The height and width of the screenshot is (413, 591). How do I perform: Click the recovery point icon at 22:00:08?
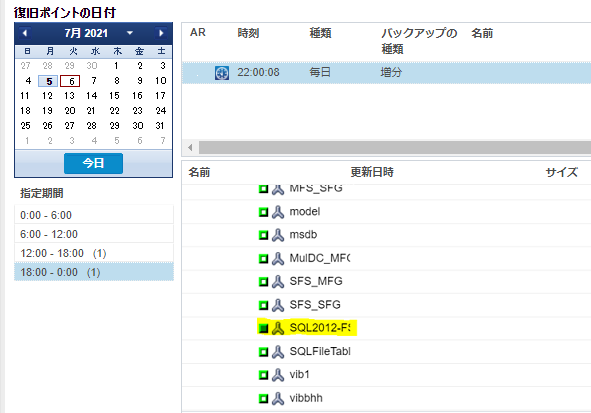pos(222,72)
